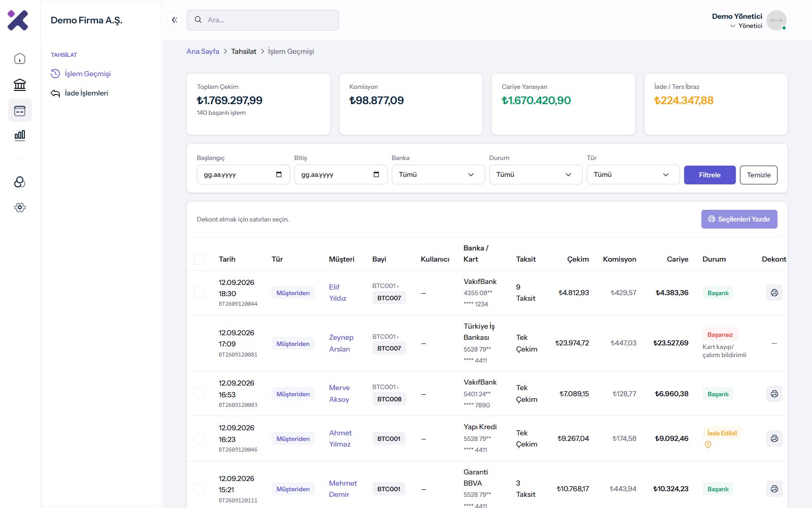The width and height of the screenshot is (812, 508).
Task: Open İade İşlemleri menu item
Action: 80,93
